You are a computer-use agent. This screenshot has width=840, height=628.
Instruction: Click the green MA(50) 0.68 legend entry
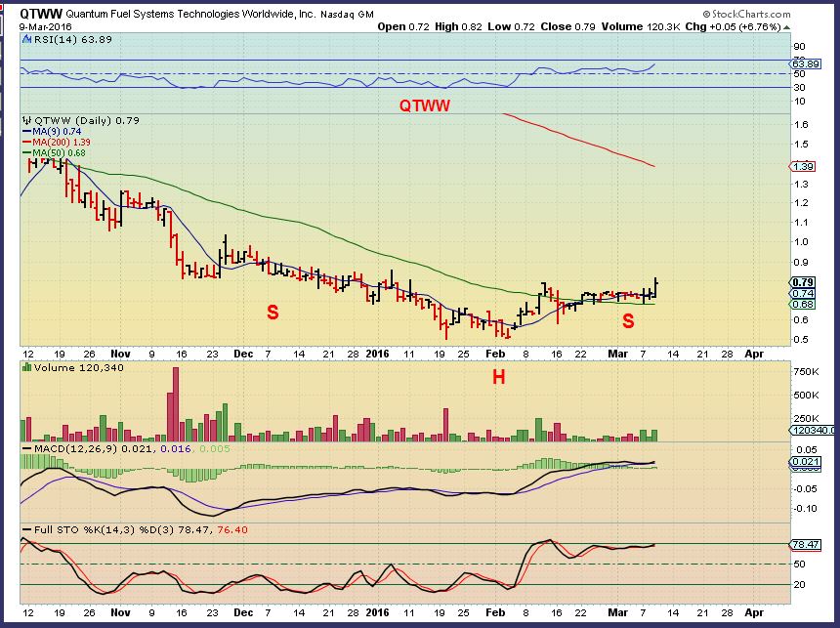point(54,152)
